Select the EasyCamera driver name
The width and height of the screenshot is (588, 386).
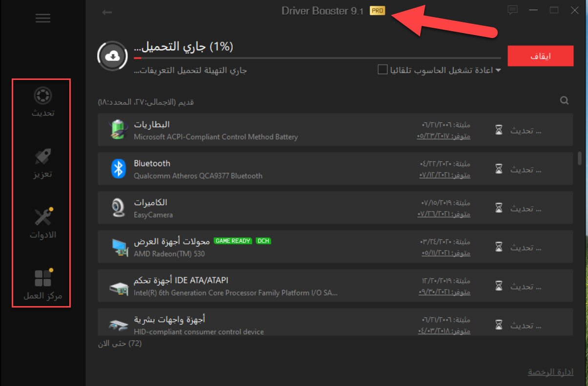pyautogui.click(x=153, y=215)
